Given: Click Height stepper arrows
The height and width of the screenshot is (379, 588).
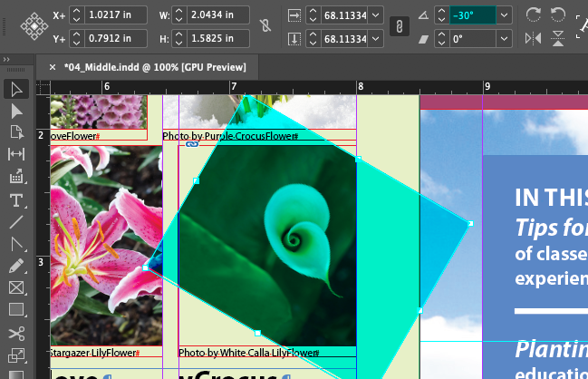Looking at the screenshot, I should 178,38.
